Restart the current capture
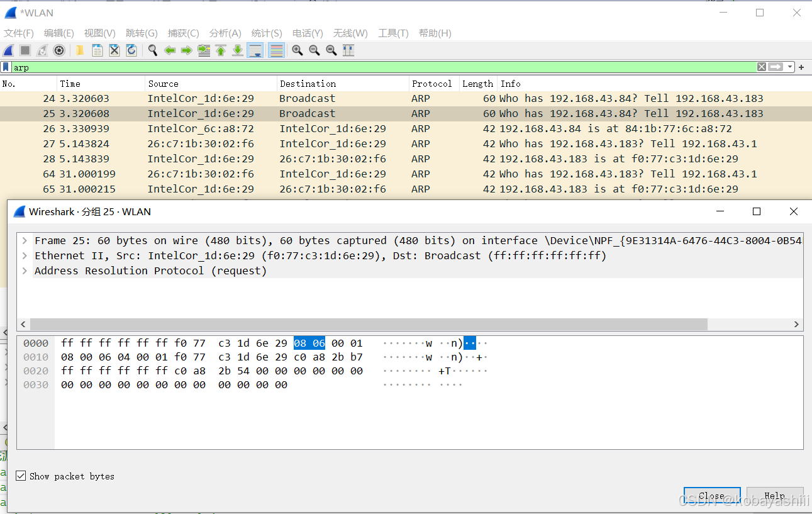The image size is (812, 514). 42,50
